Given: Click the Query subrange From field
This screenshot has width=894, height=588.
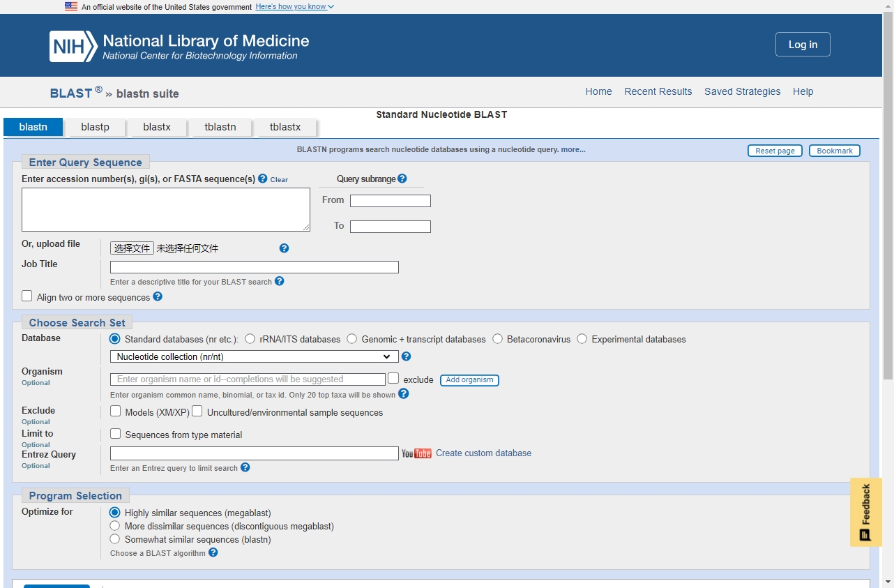Looking at the screenshot, I should coord(391,201).
